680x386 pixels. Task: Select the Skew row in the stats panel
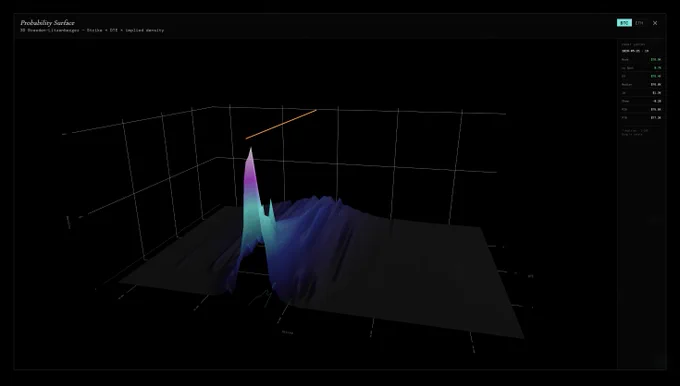click(x=641, y=101)
